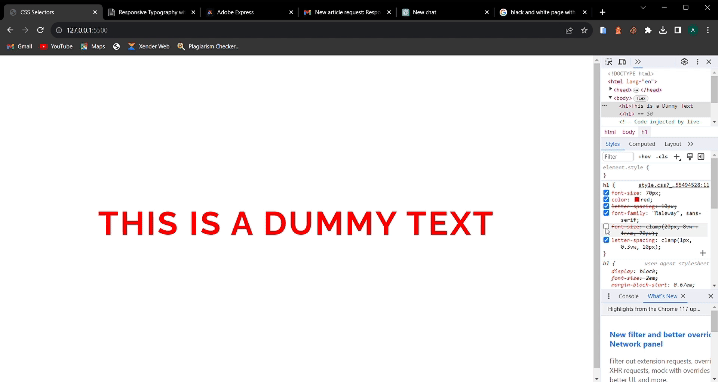
Task: Click the share page icon
Action: [x=569, y=30]
